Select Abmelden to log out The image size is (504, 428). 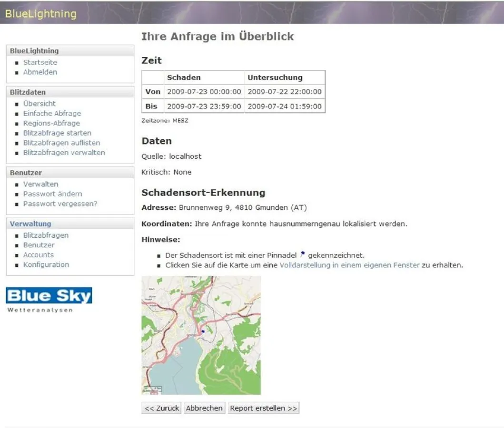(x=40, y=72)
